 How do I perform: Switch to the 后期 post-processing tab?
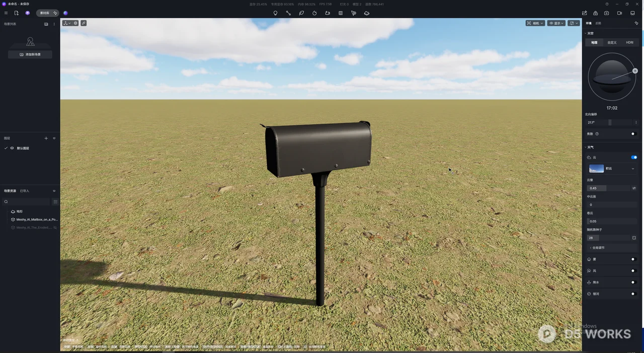point(598,23)
